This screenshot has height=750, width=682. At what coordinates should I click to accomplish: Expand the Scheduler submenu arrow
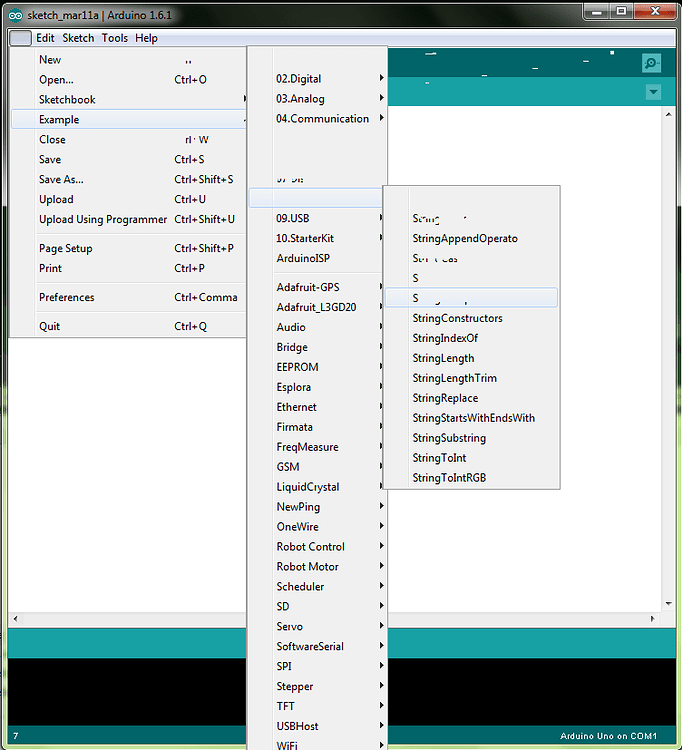(x=381, y=585)
